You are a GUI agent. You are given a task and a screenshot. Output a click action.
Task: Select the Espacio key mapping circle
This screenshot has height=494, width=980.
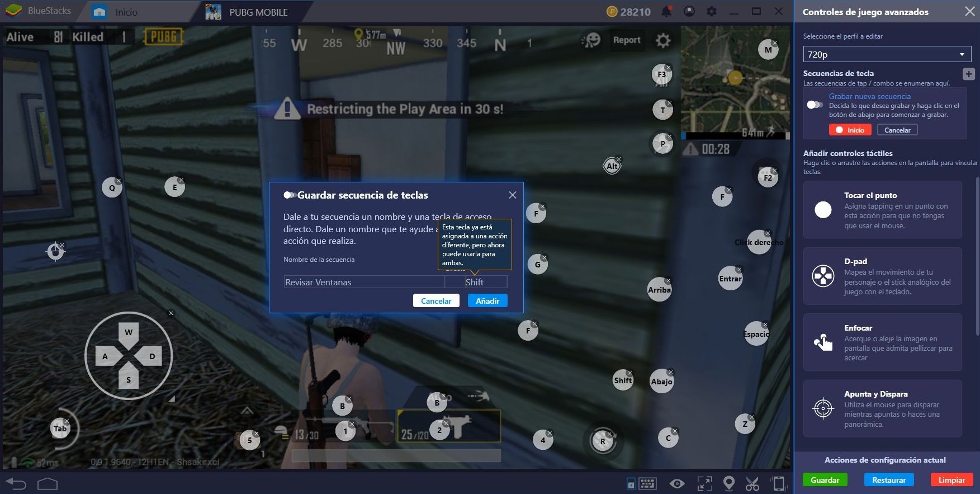756,334
